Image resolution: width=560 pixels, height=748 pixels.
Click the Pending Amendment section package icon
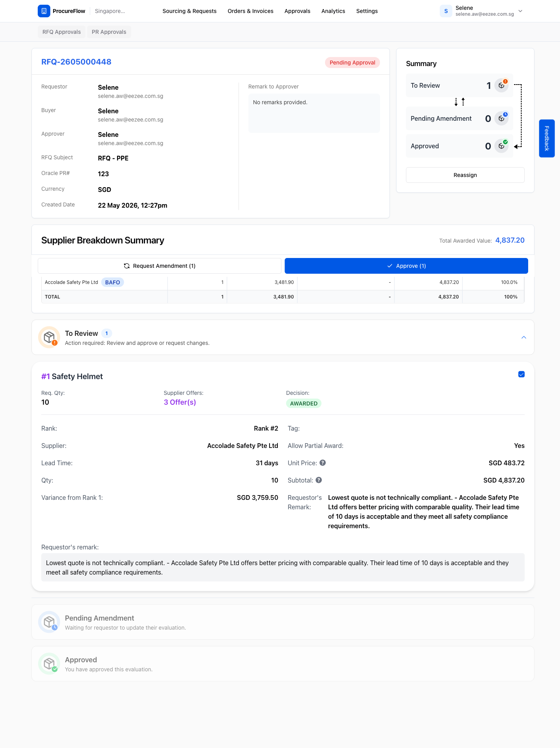[x=49, y=622]
